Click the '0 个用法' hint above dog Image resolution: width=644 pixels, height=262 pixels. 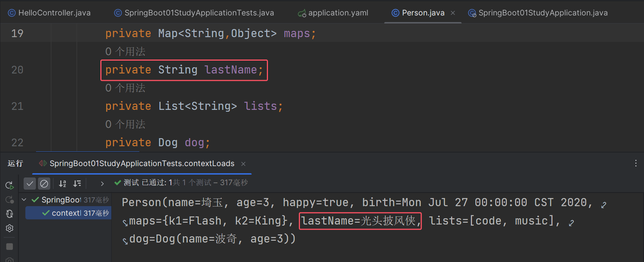click(125, 124)
